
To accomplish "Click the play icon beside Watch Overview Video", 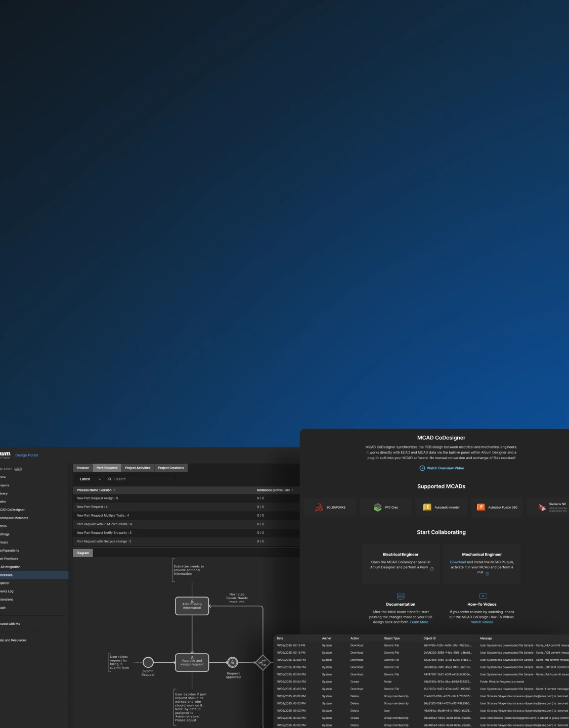I will (422, 468).
